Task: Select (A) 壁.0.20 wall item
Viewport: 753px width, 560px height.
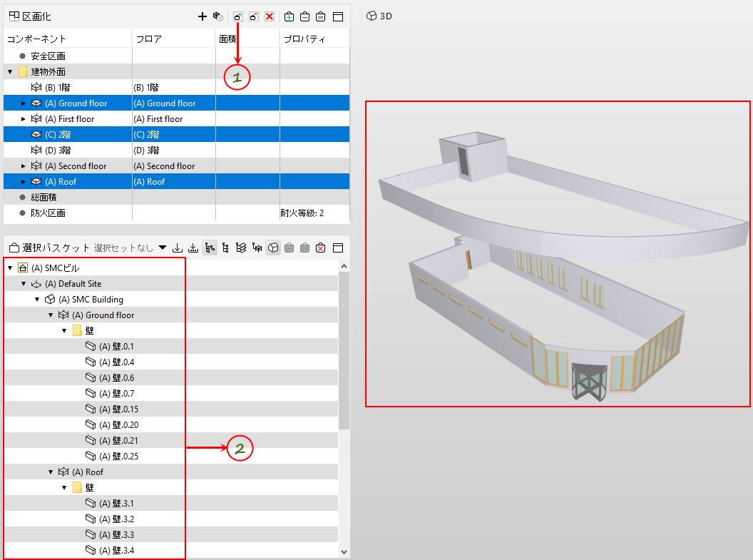Action: (118, 425)
